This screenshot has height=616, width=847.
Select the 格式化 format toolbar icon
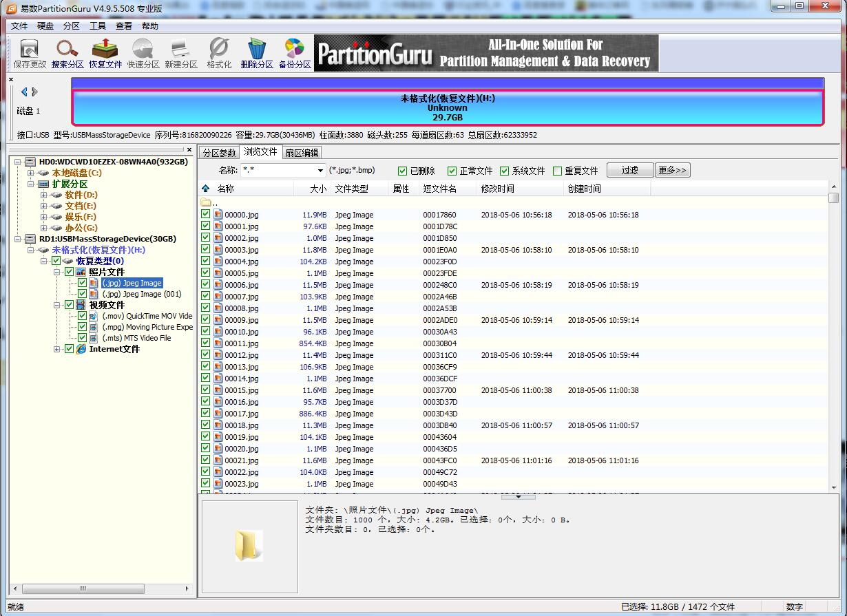[x=219, y=54]
